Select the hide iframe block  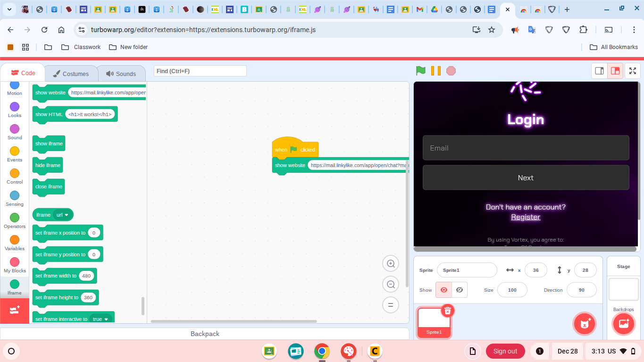coord(48,165)
